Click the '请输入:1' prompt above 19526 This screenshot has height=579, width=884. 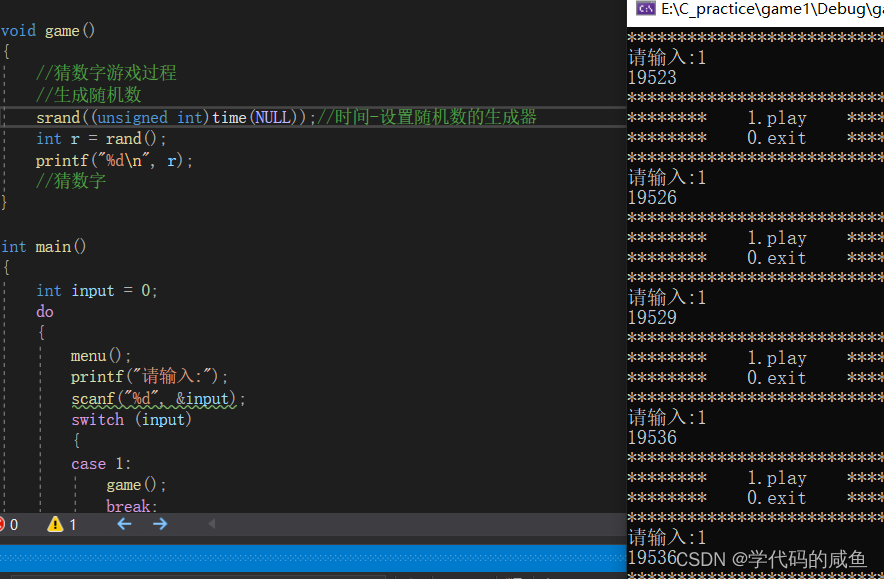[x=667, y=178]
